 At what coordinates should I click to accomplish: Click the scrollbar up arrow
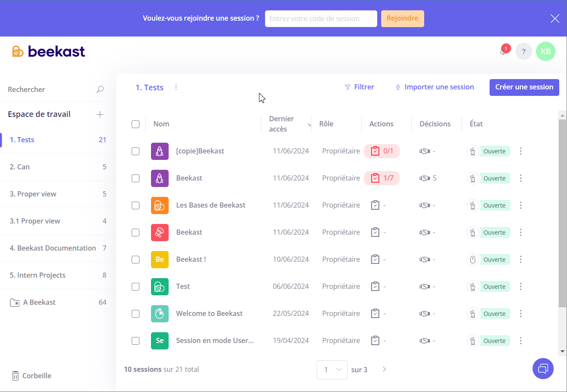point(562,115)
